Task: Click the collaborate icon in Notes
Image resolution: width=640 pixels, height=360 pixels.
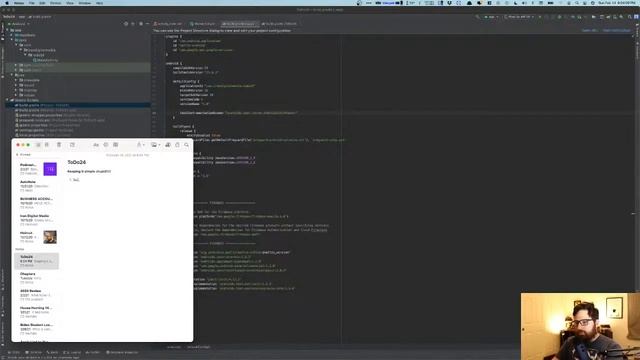Action: pyautogui.click(x=168, y=145)
